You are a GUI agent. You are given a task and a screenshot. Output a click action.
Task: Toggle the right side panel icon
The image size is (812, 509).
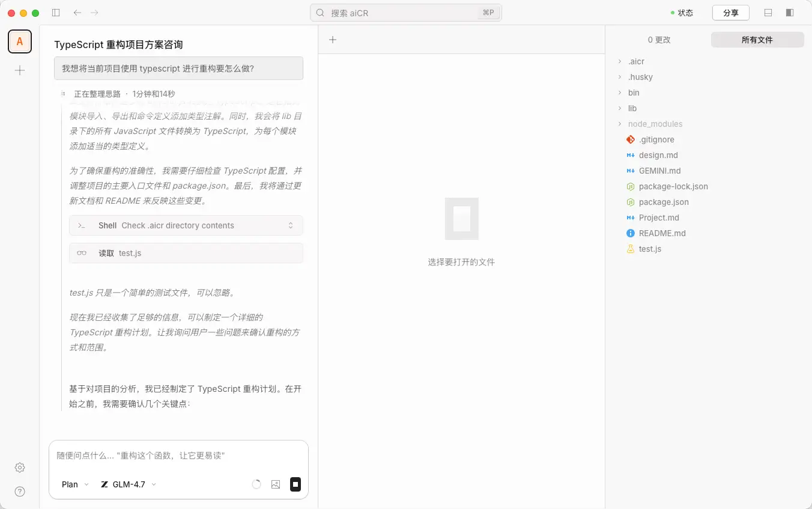(790, 13)
